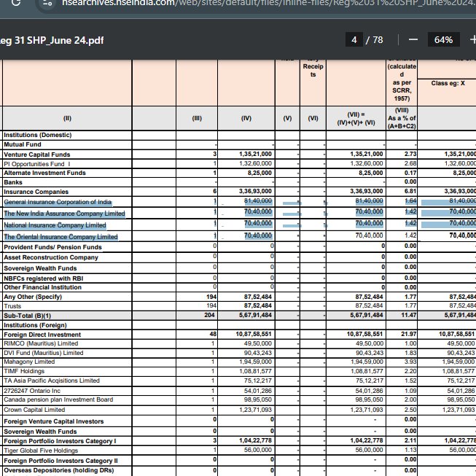
Task: Click shareholder count 48 in Foreign Direct Investment row
Action: tap(213, 335)
